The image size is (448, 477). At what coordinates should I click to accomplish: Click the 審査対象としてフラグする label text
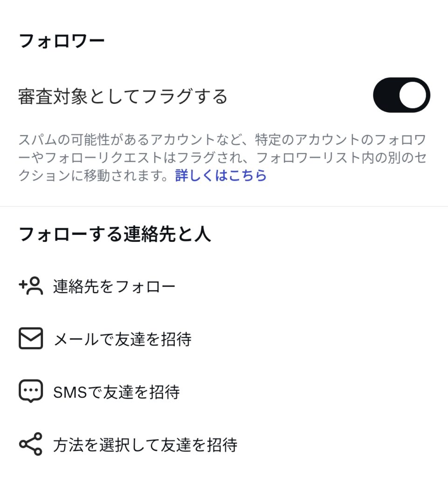tap(123, 96)
